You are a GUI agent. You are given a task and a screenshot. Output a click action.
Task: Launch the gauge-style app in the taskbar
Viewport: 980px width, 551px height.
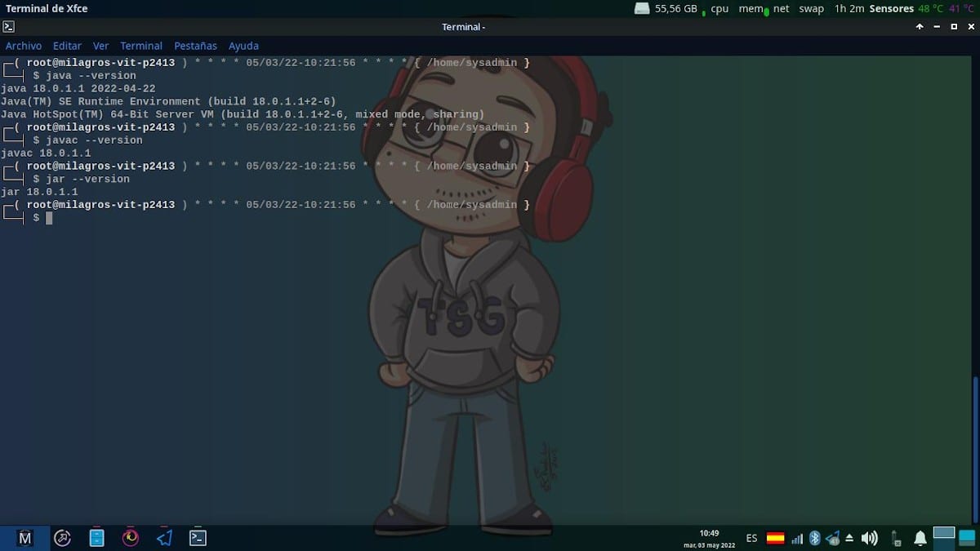62,538
